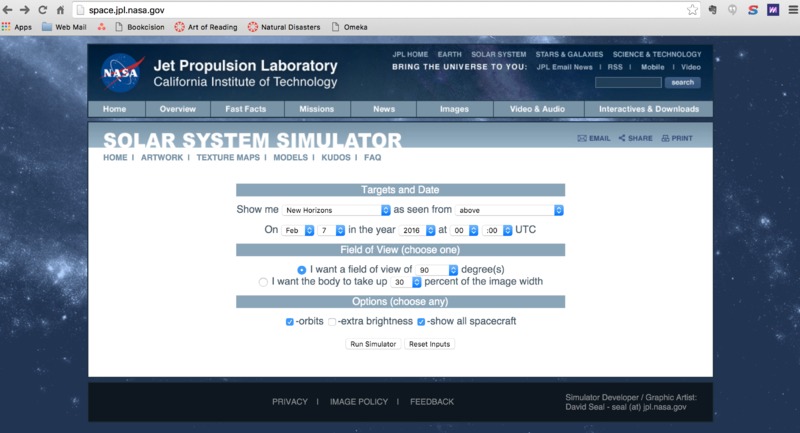Open the Chrome hamburger menu
Screen dimensions: 800x433
pos(793,10)
